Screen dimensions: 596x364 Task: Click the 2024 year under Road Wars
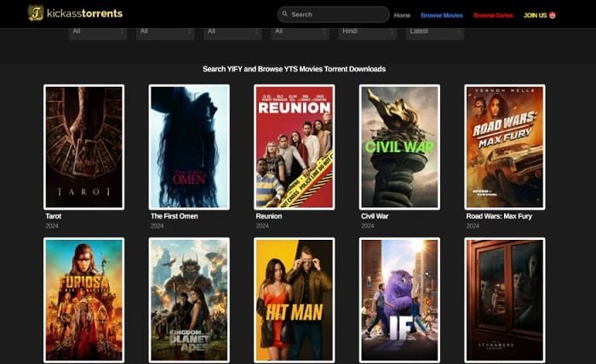[x=473, y=226]
